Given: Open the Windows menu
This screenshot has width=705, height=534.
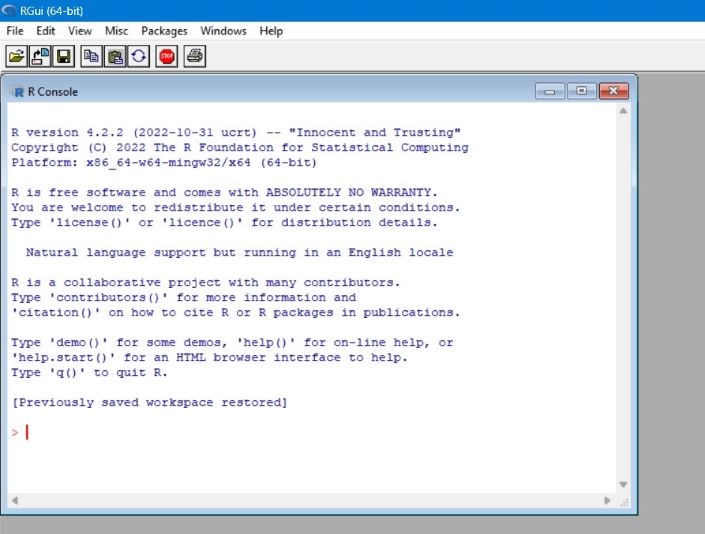Looking at the screenshot, I should (x=223, y=31).
